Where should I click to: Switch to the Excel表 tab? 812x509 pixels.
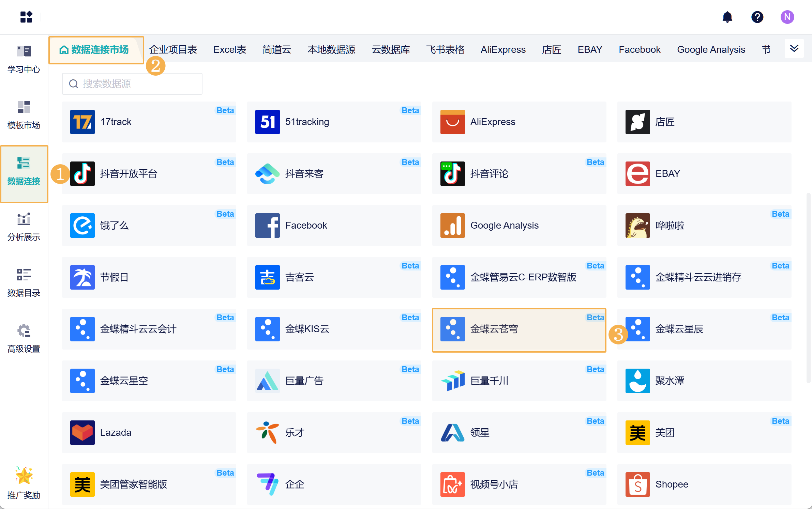(229, 50)
